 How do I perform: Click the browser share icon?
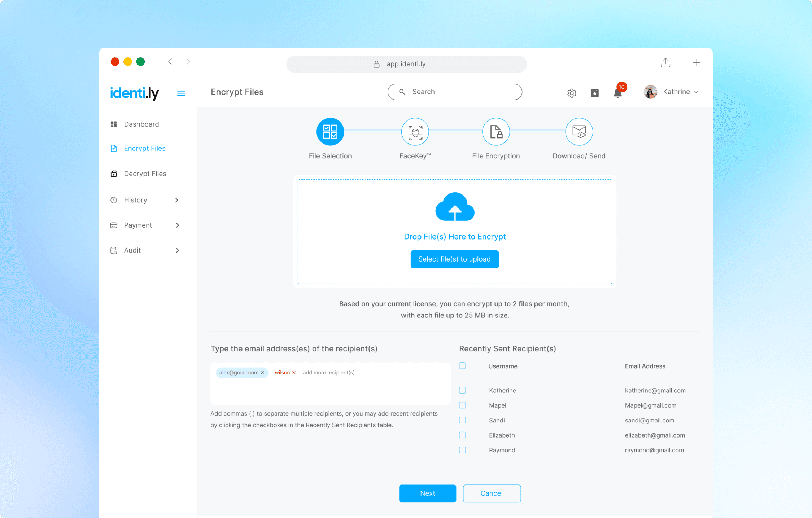point(665,63)
